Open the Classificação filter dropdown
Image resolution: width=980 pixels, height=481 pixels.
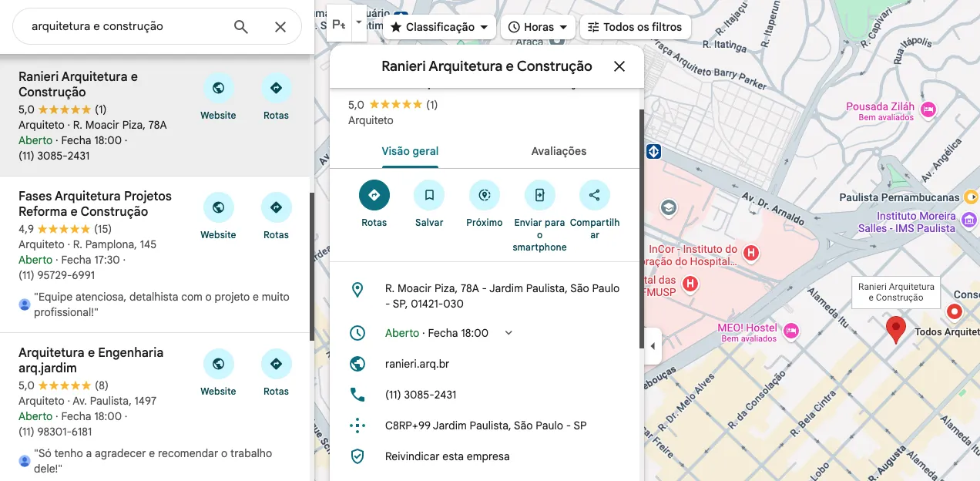pyautogui.click(x=439, y=27)
